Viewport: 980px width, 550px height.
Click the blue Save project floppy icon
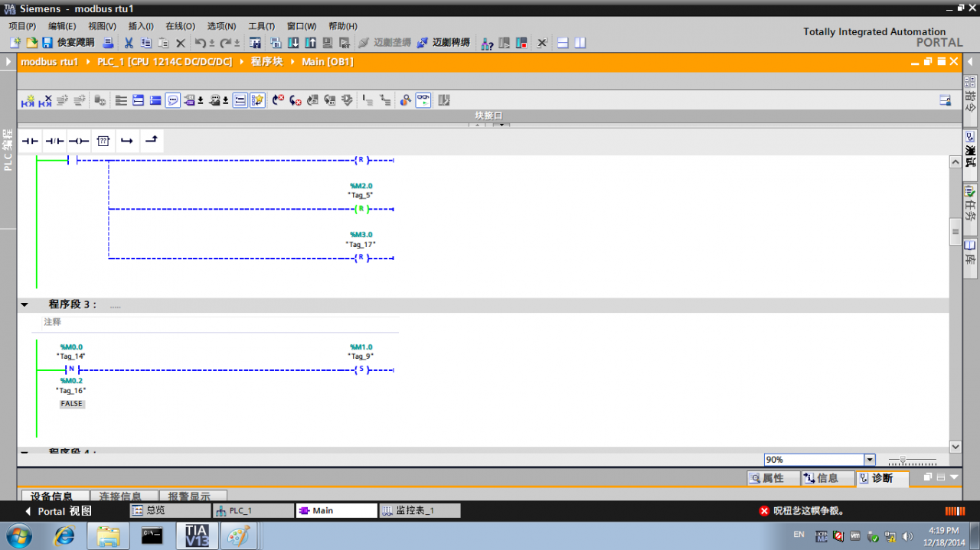coord(47,43)
